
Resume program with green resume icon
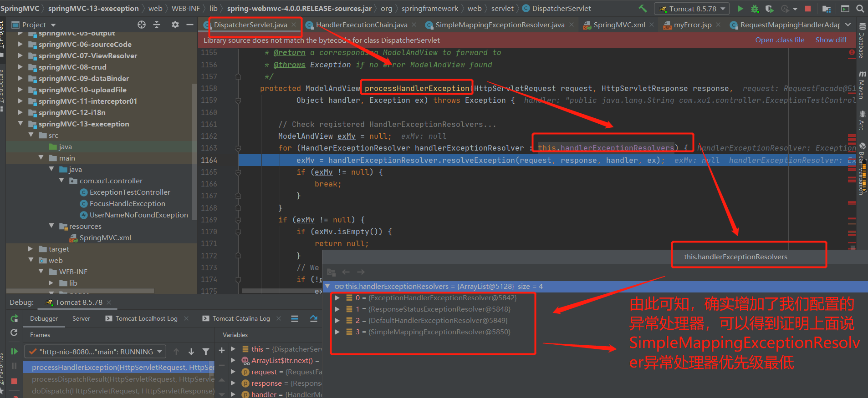(x=14, y=351)
